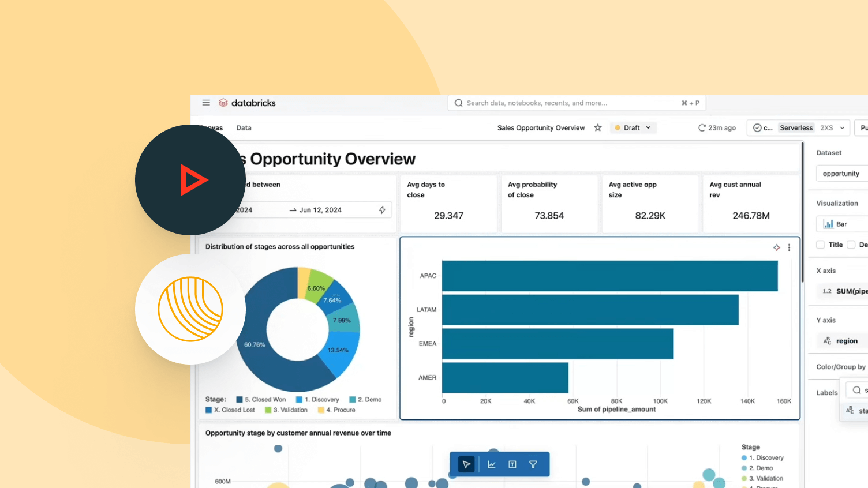Screen dimensions: 868x488
Task: Click the X. Closed Lost legend entry
Action: pos(230,410)
